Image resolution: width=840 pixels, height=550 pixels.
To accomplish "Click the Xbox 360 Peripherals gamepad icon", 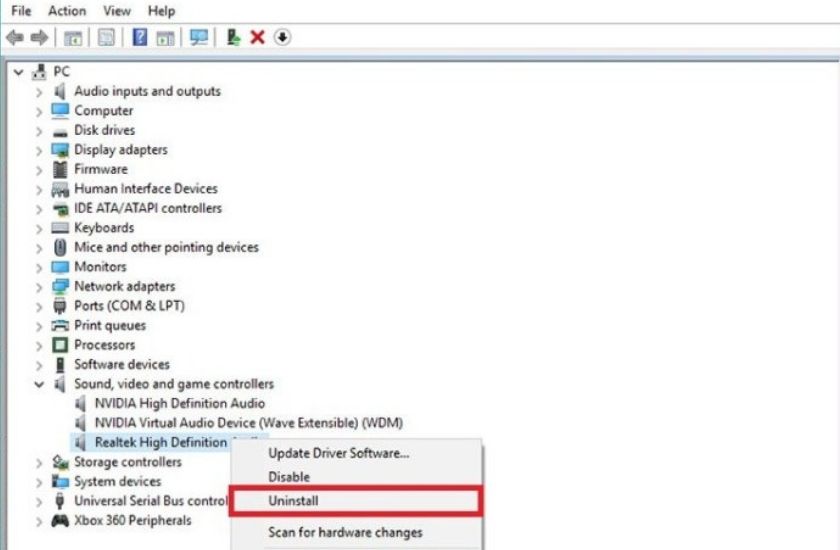I will coord(59,521).
